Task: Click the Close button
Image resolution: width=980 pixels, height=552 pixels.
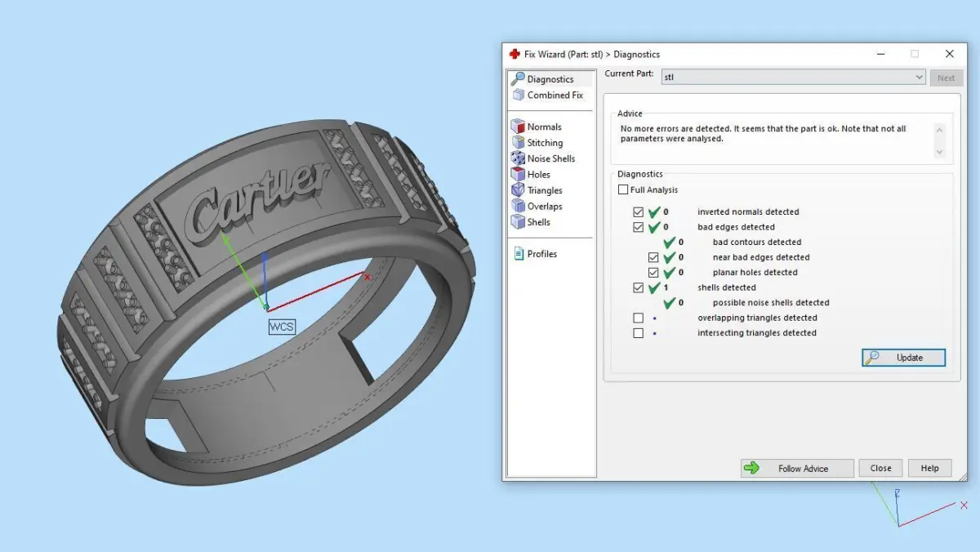Action: click(880, 468)
